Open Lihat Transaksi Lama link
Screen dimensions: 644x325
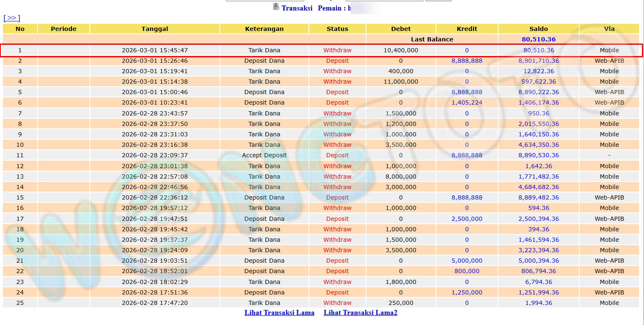(x=279, y=312)
